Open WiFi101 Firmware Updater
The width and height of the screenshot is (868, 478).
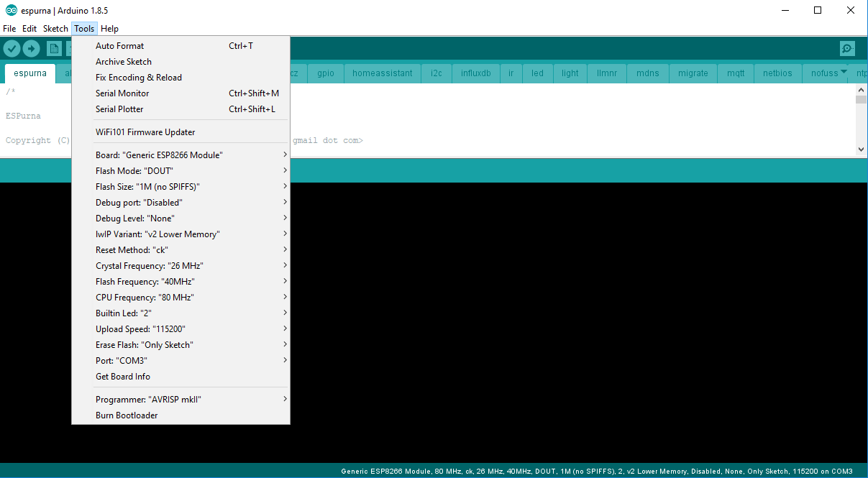(x=181, y=132)
